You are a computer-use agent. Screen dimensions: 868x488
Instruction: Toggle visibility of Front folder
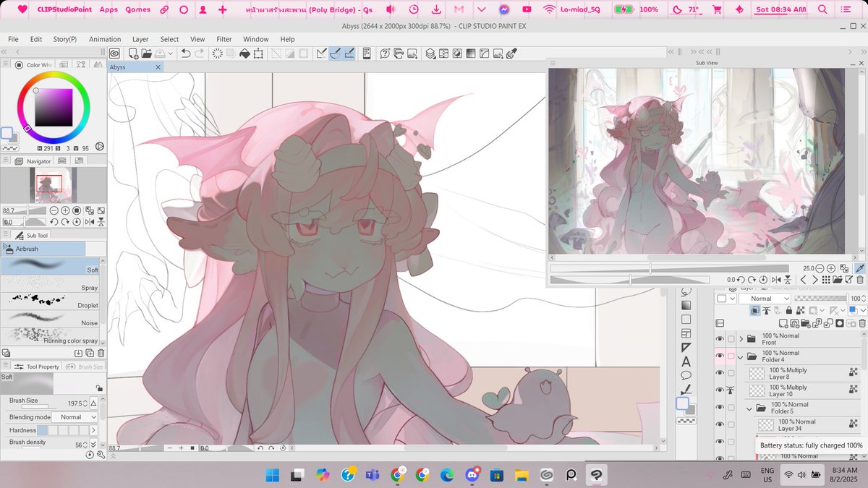click(x=720, y=339)
